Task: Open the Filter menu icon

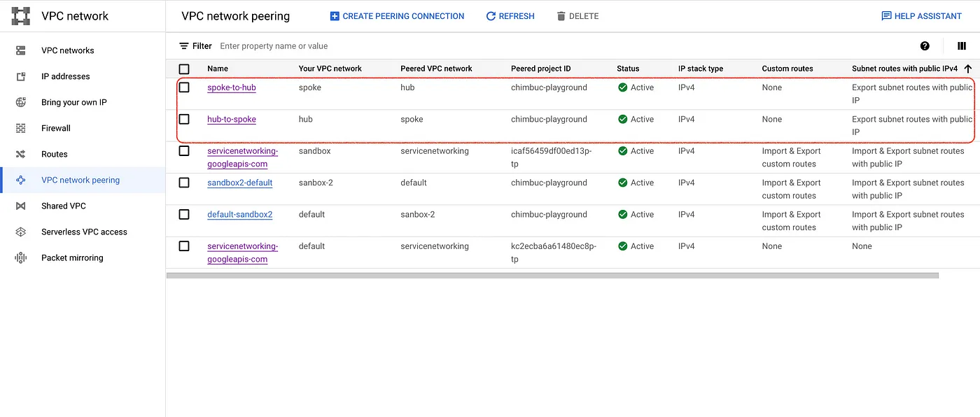Action: [184, 46]
